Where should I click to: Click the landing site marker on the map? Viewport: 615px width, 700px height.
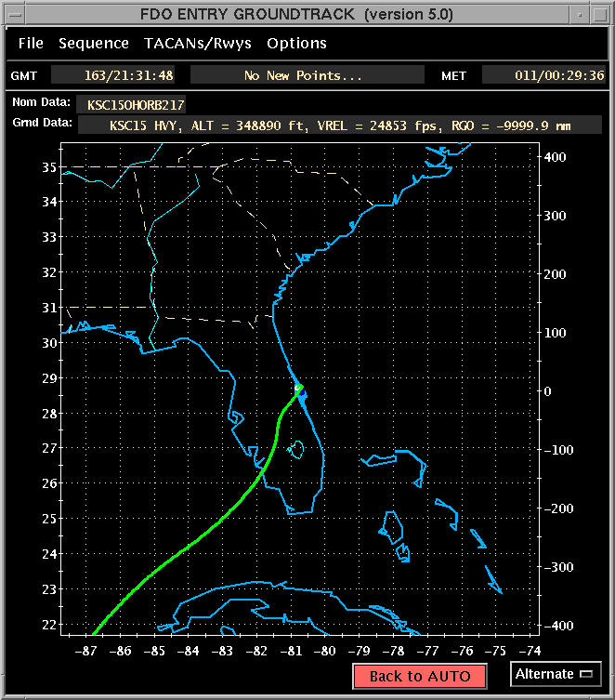pos(298,389)
